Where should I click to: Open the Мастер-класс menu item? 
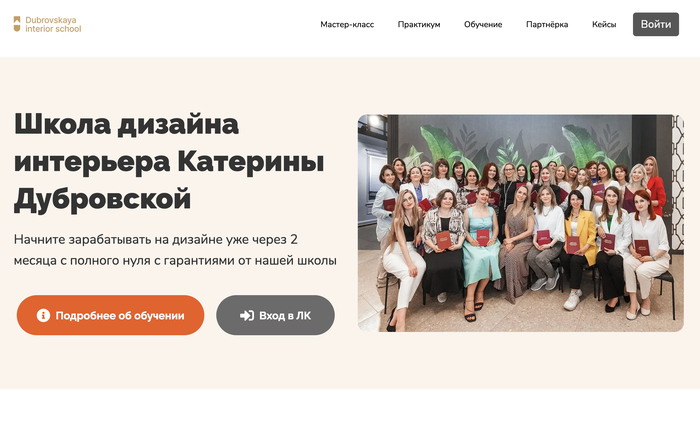pyautogui.click(x=347, y=25)
